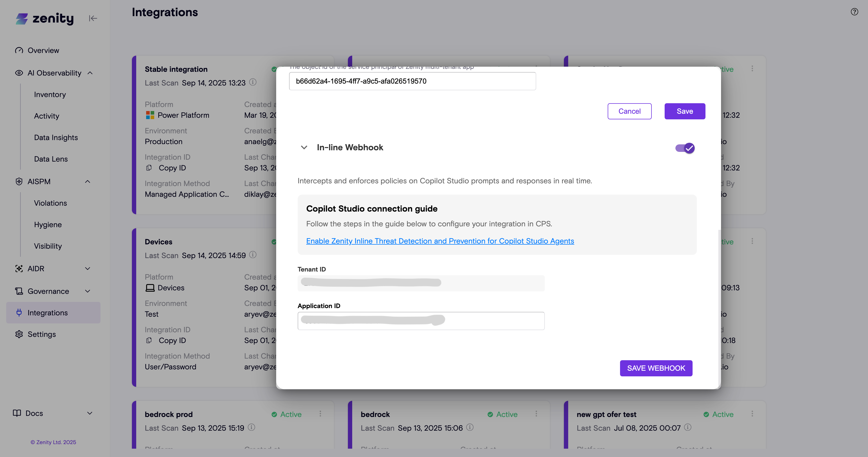868x457 pixels.
Task: Open three-dot menu on new gpt ofer test
Action: [752, 413]
